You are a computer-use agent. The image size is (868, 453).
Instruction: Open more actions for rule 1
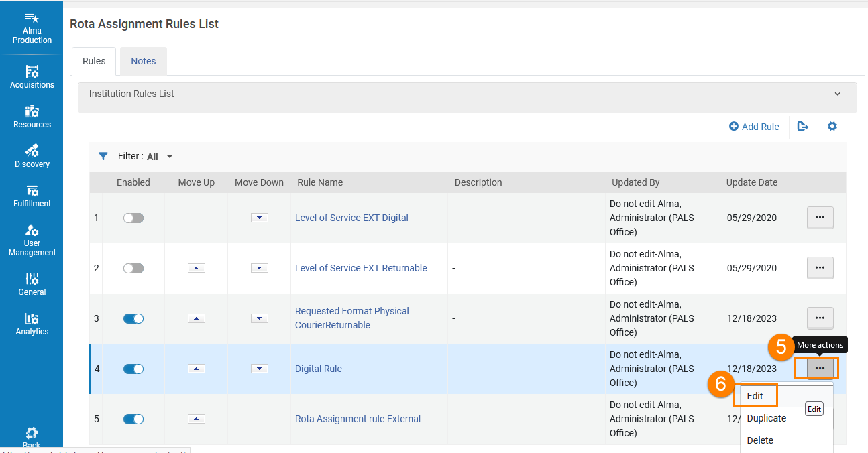[820, 218]
